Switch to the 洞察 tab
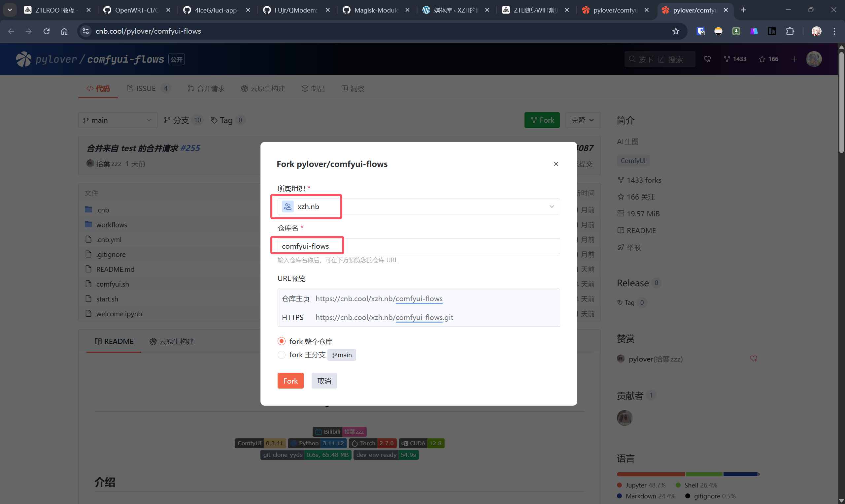This screenshot has height=504, width=845. [x=353, y=89]
